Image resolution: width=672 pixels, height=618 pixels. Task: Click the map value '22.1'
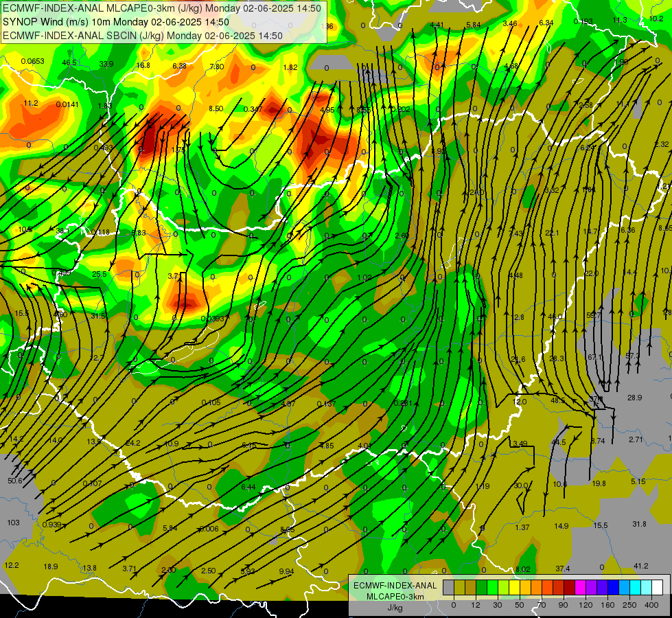[552, 233]
